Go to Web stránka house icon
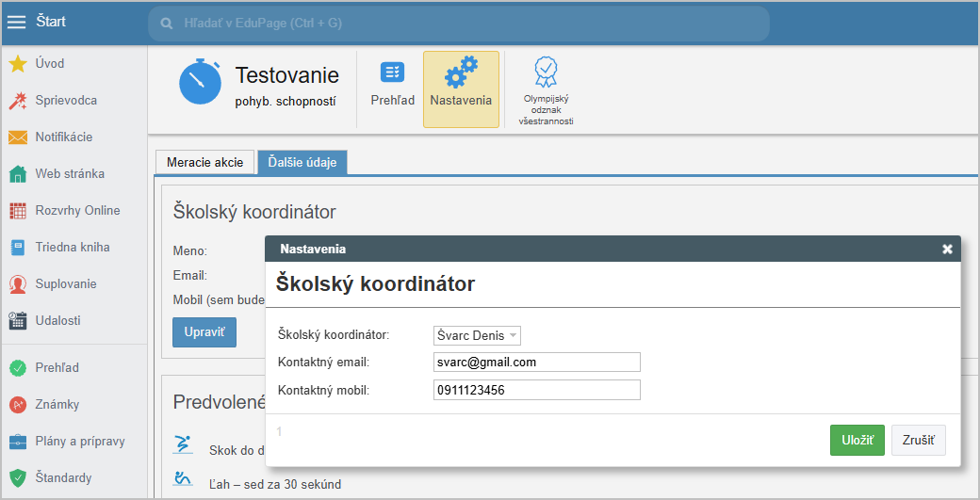 [17, 174]
